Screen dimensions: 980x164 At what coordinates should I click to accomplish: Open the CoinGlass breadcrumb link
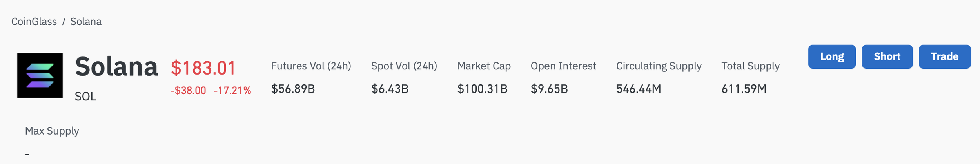point(34,22)
